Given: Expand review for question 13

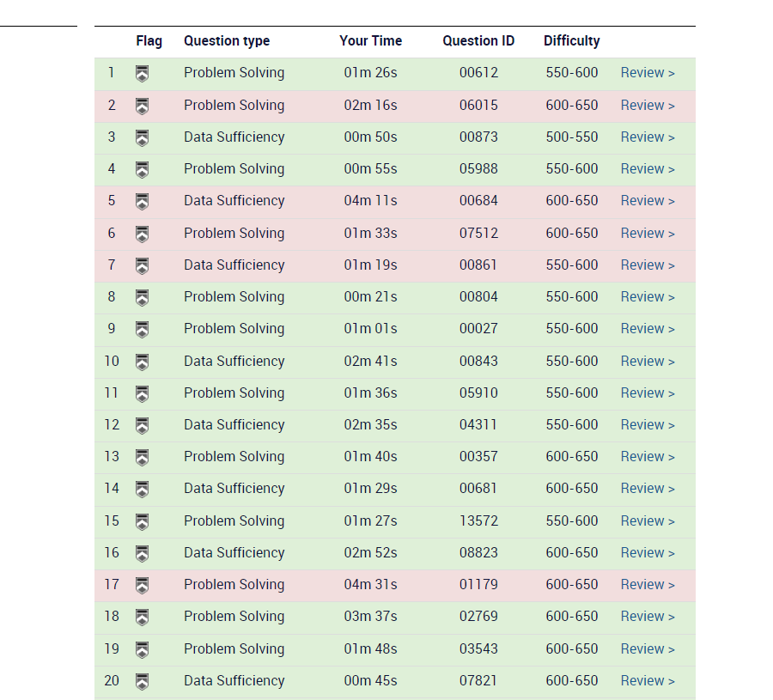Looking at the screenshot, I should point(648,457).
